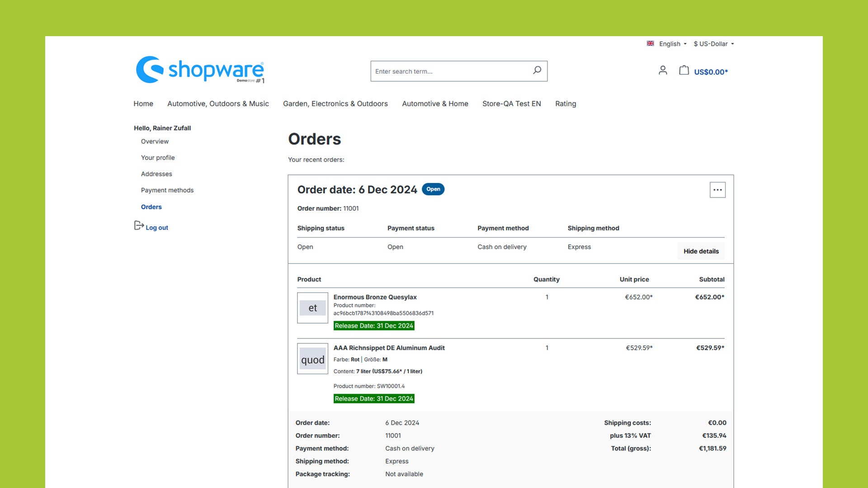Image resolution: width=868 pixels, height=488 pixels.
Task: Click the Log out icon
Action: click(138, 226)
